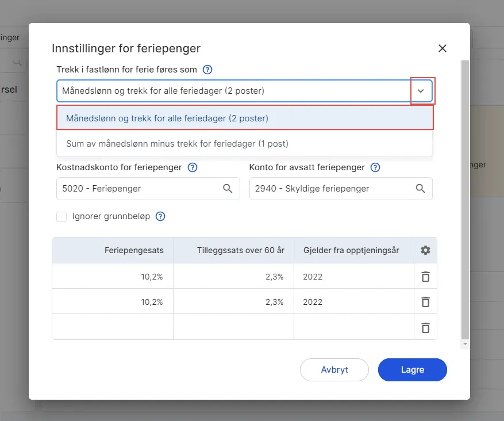Open help beside "Ignorer grunnbeløp"
The image size is (504, 421).
160,216
